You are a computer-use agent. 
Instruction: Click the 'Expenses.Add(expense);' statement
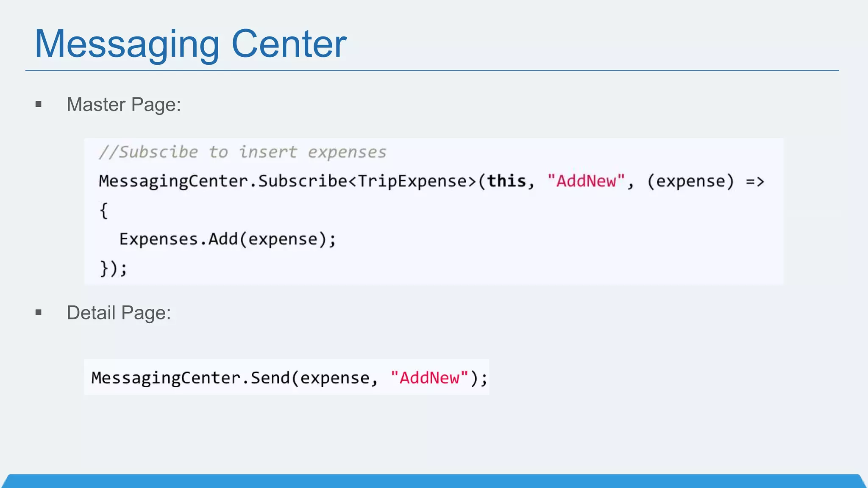pyautogui.click(x=228, y=239)
